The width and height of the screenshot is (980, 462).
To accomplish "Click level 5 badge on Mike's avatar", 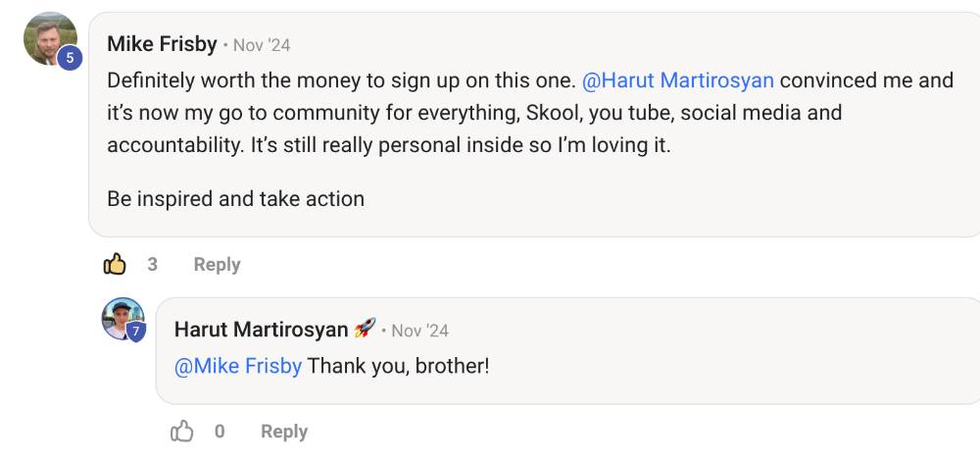I will point(70,58).
